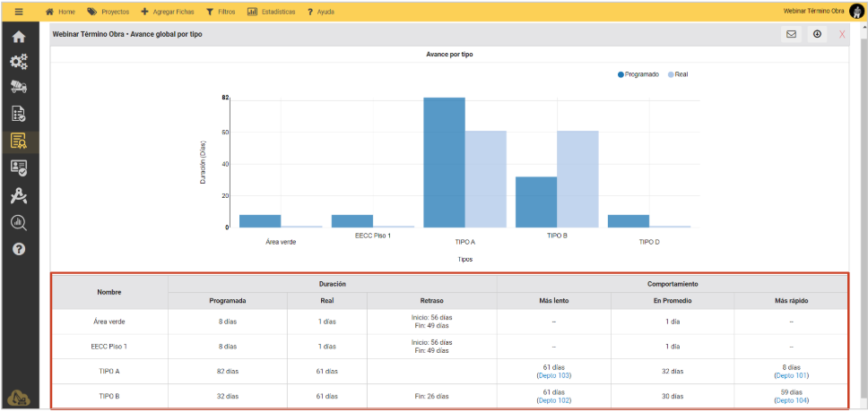Follow the Depto 101 link
Image resolution: width=868 pixels, height=412 pixels.
[x=790, y=376]
